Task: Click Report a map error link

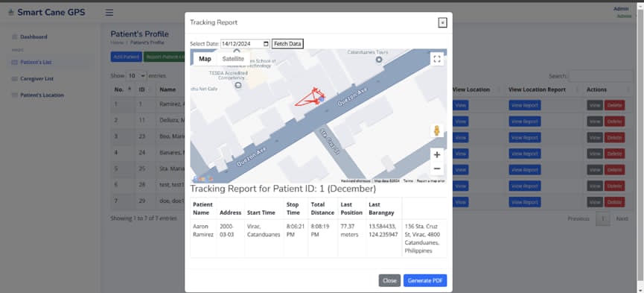Action: [430, 180]
